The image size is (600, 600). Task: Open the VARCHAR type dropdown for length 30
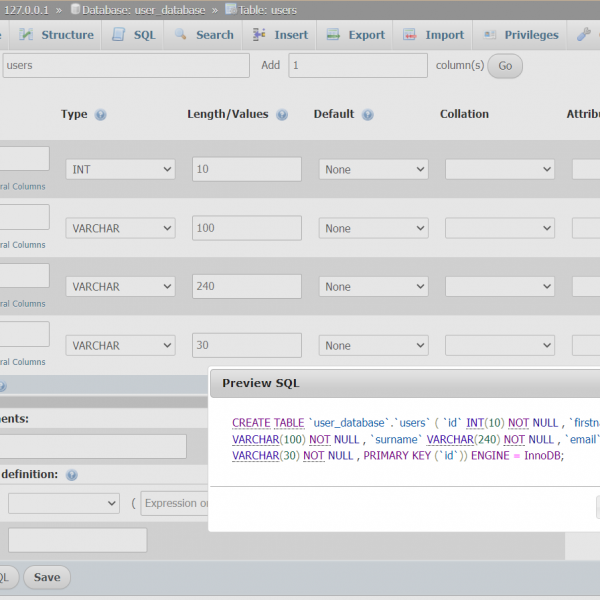point(120,346)
